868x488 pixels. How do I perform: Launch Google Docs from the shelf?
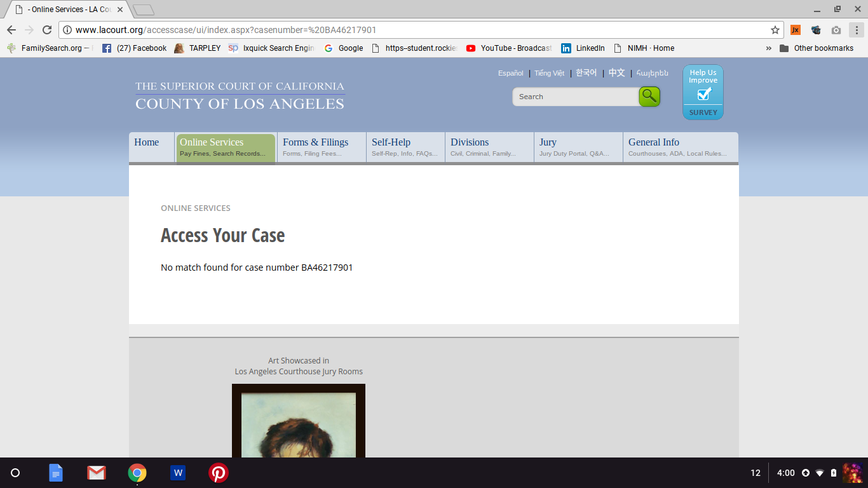coord(56,473)
